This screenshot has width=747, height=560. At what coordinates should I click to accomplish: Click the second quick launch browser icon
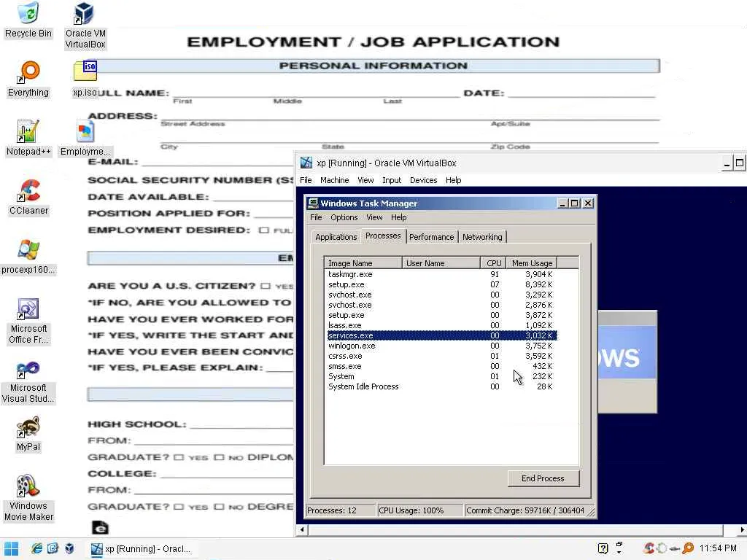coord(53,548)
